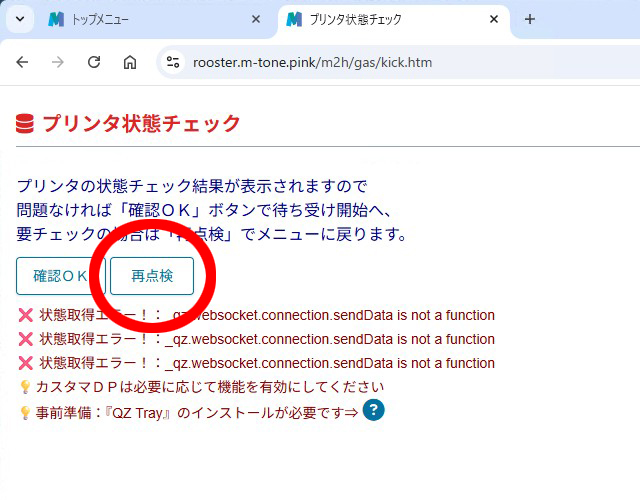Click the lightbulb icon beside カスタマDP note
The width and height of the screenshot is (640, 500).
(26, 387)
